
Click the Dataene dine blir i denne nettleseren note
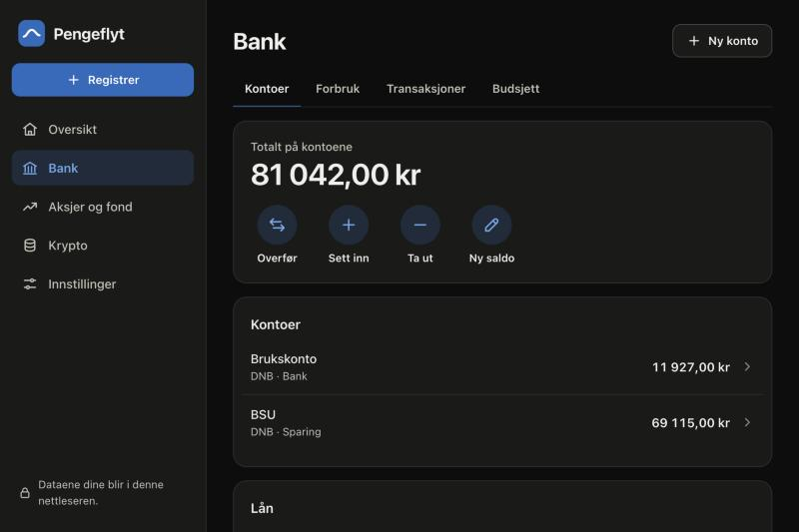(101, 493)
